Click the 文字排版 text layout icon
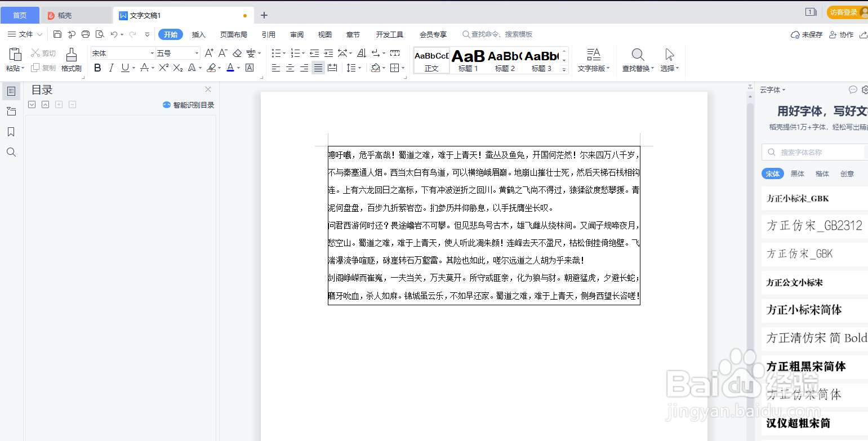Screen dimensions: 868x441 click(594, 60)
